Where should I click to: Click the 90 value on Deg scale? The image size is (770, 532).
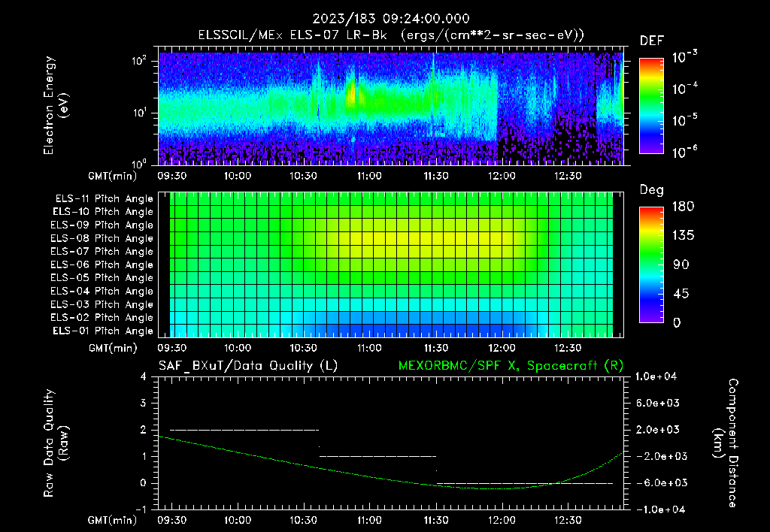pos(681,265)
